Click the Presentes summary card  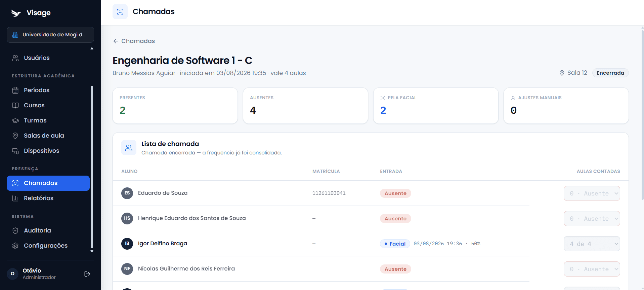(x=175, y=106)
